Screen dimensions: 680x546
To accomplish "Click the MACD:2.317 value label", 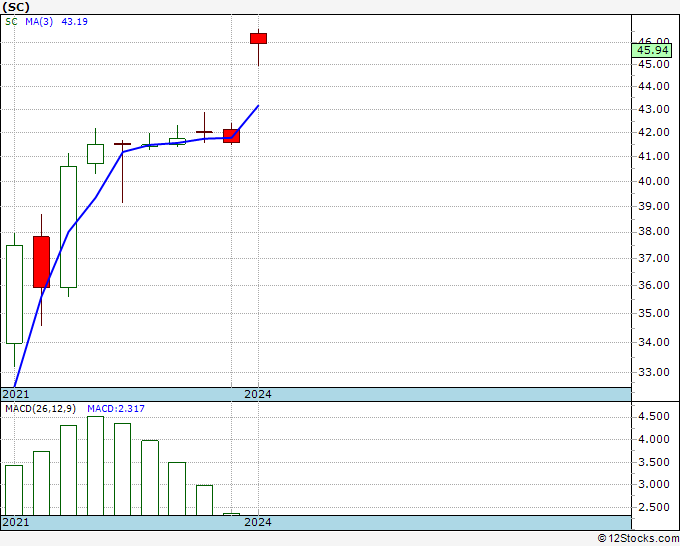I will tap(116, 409).
